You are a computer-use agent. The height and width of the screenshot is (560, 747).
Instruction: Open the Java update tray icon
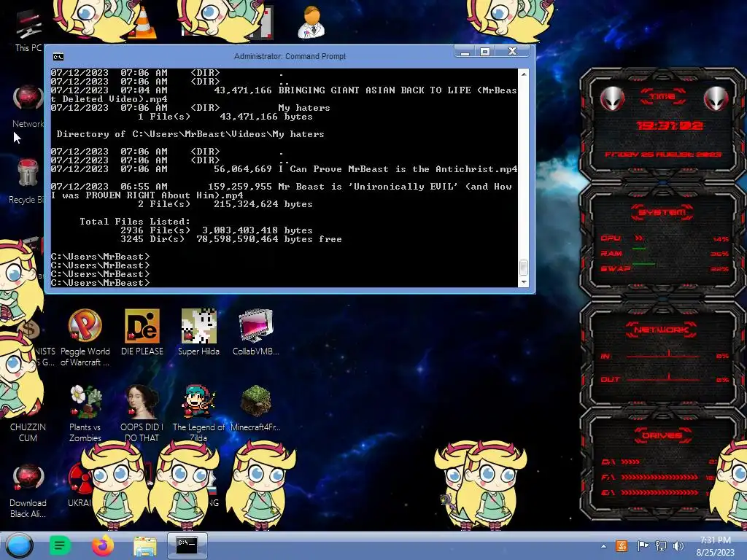[622, 546]
